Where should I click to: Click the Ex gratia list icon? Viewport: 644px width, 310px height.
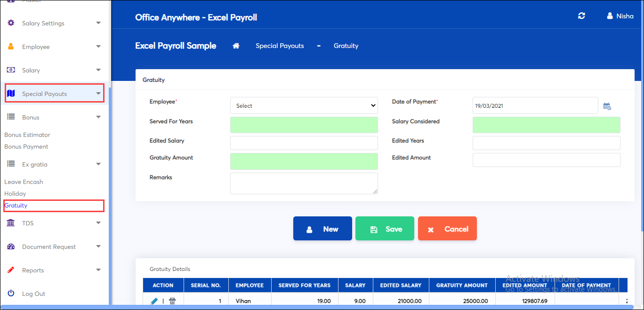coord(11,164)
